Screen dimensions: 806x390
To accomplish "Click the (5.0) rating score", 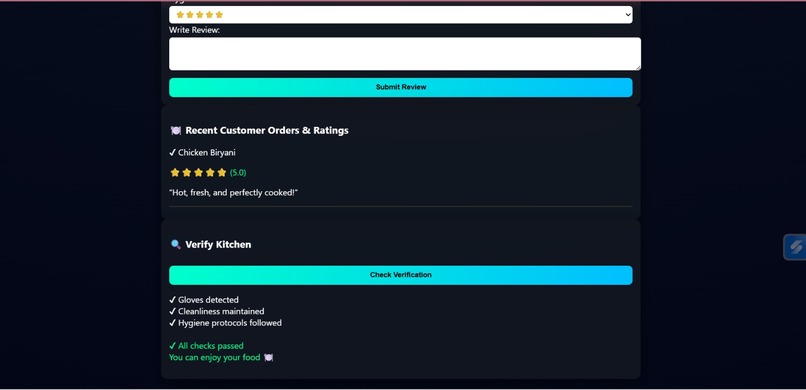I will [238, 173].
